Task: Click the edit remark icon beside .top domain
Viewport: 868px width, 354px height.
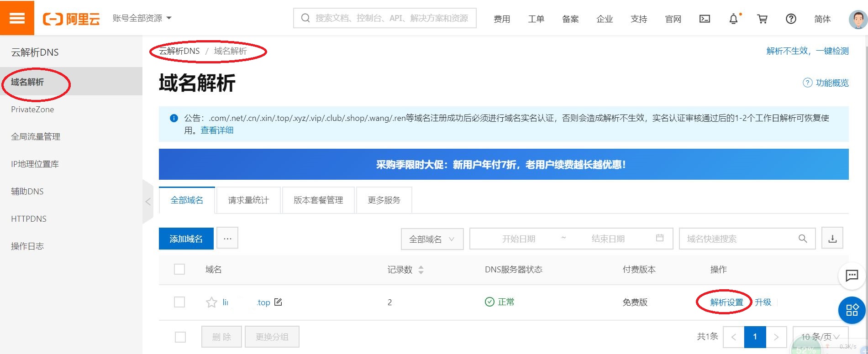Action: pyautogui.click(x=278, y=302)
